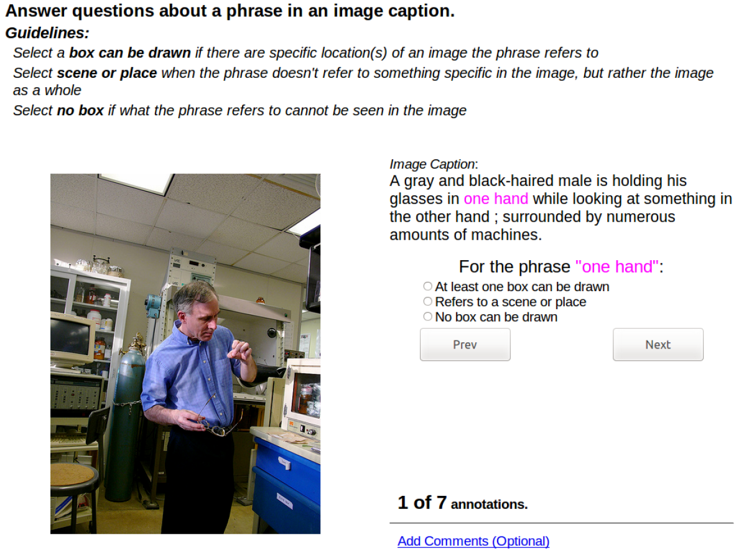Click the green gas cylinder in photo

click(124, 422)
